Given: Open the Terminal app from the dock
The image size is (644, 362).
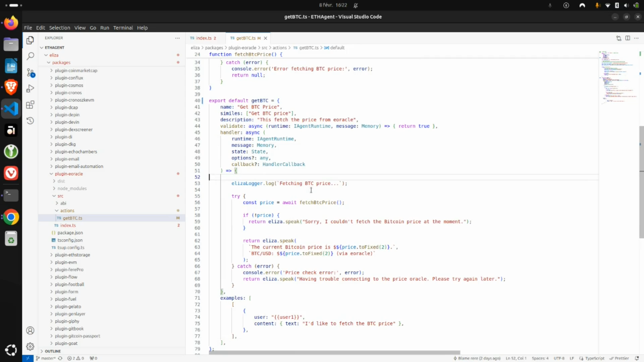Looking at the screenshot, I should pyautogui.click(x=11, y=195).
